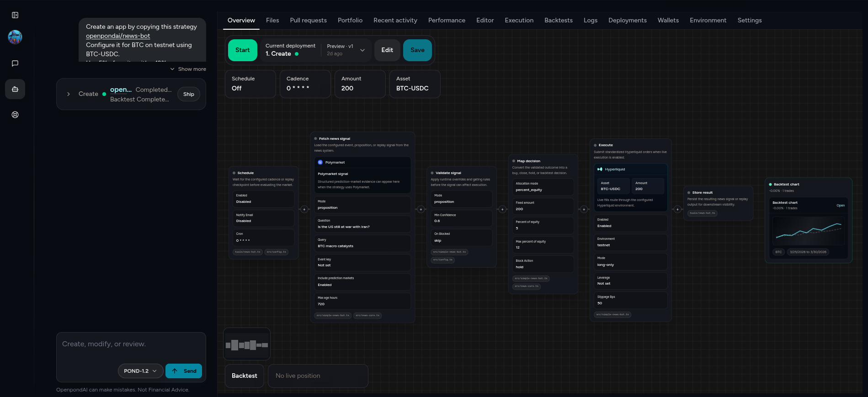This screenshot has width=868, height=397.
Task: Open the Wallets tab
Action: pyautogui.click(x=668, y=21)
